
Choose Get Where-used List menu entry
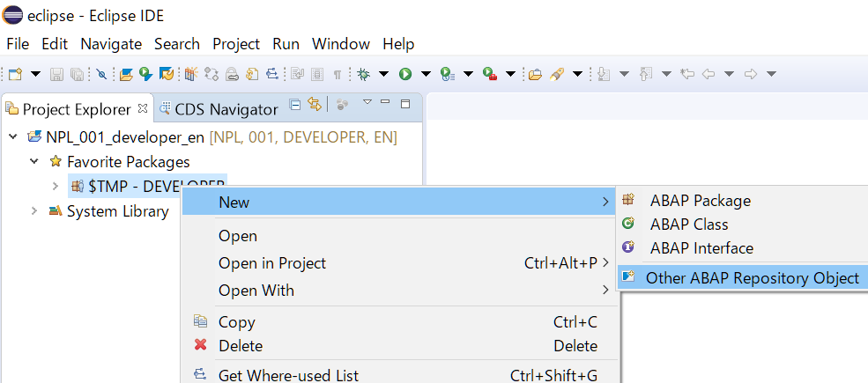398,375
